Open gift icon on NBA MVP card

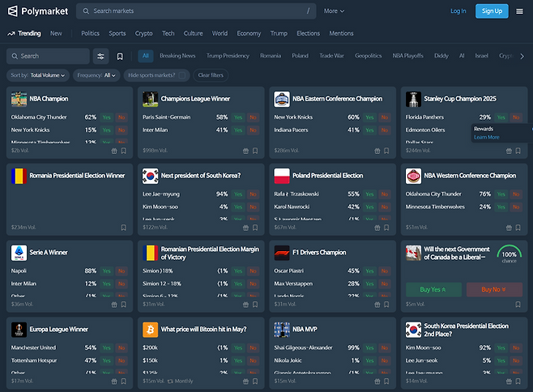click(x=377, y=381)
